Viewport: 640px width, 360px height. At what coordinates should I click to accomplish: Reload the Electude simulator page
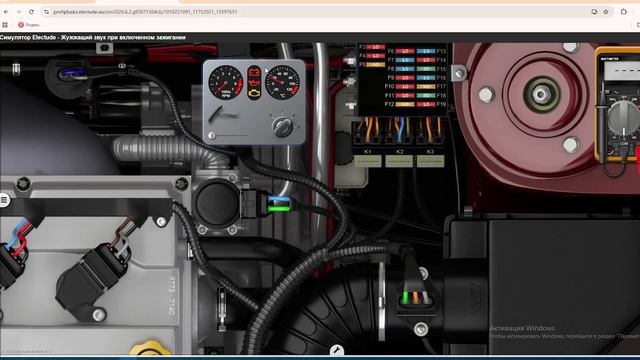point(31,12)
